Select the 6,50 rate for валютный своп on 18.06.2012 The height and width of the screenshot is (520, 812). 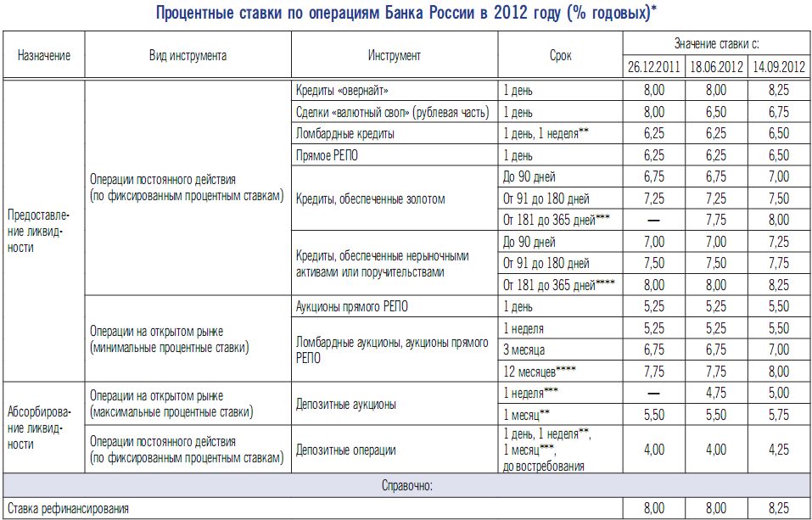pos(716,112)
